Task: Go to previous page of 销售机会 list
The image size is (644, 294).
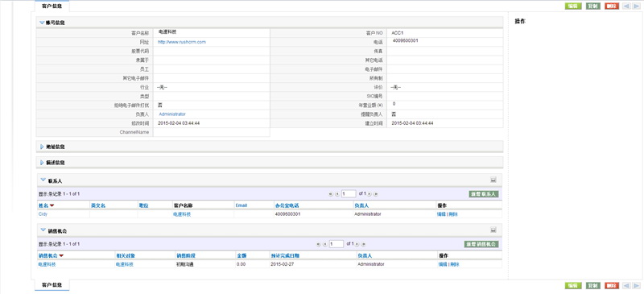Action: [x=325, y=244]
